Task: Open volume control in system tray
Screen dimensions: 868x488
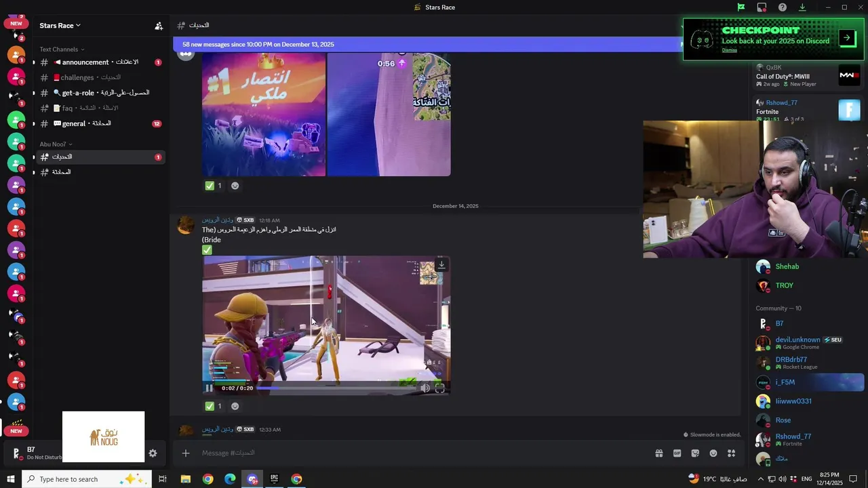Action: click(x=783, y=479)
